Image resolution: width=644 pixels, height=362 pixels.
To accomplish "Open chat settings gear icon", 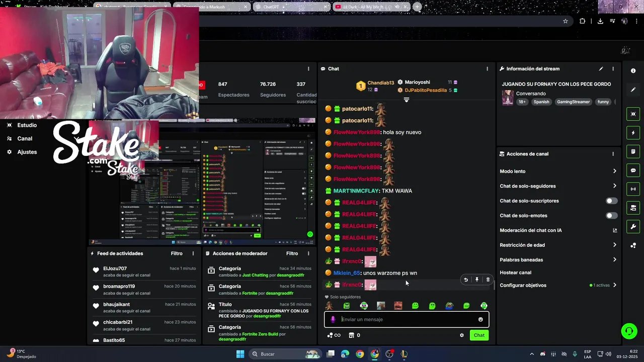I will click(462, 335).
